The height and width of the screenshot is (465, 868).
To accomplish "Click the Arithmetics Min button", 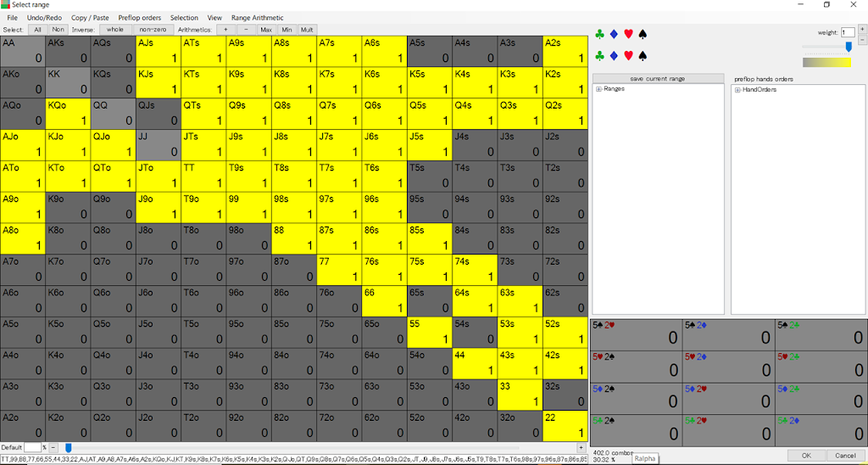I will click(x=287, y=30).
